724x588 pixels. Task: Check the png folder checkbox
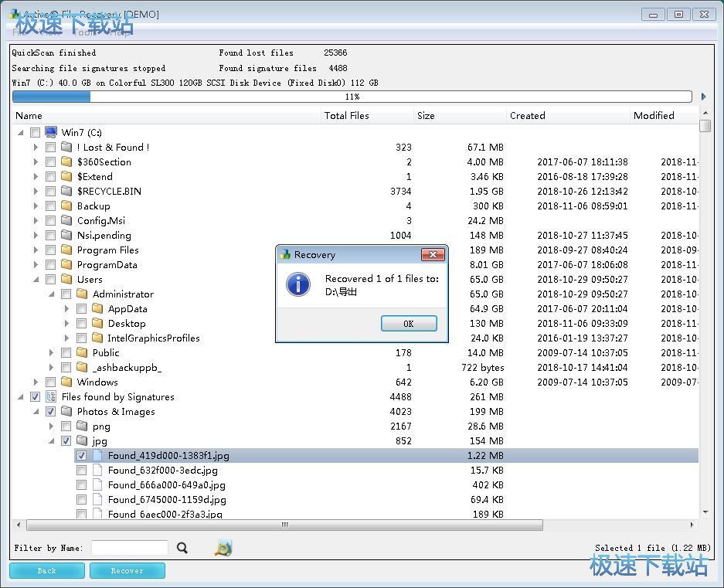pyautogui.click(x=66, y=426)
